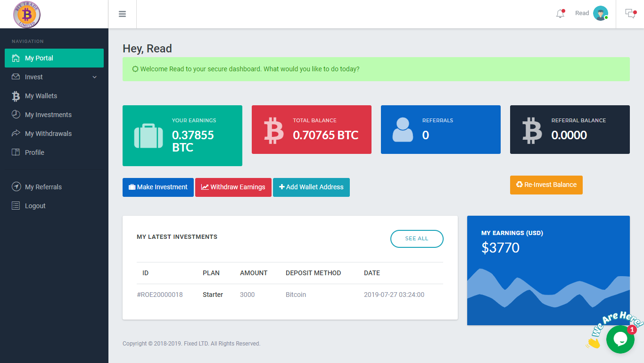The height and width of the screenshot is (363, 644).
Task: Open My Wallets page
Action: tap(54, 96)
